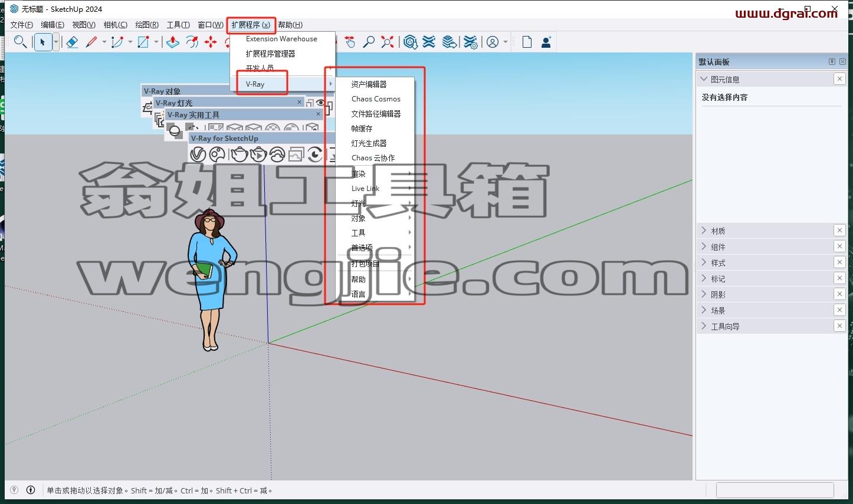Click the measurements input box in status bar
The height and width of the screenshot is (504, 853).
click(x=775, y=490)
